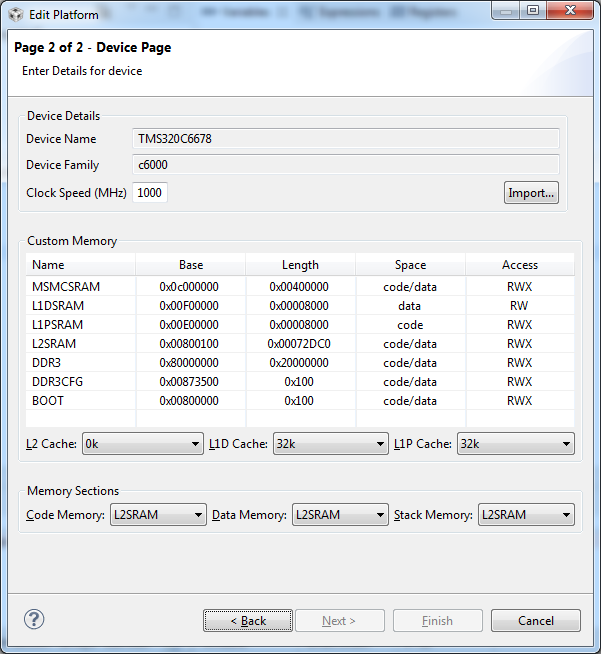
Task: Click the Space column header
Action: pyautogui.click(x=410, y=265)
